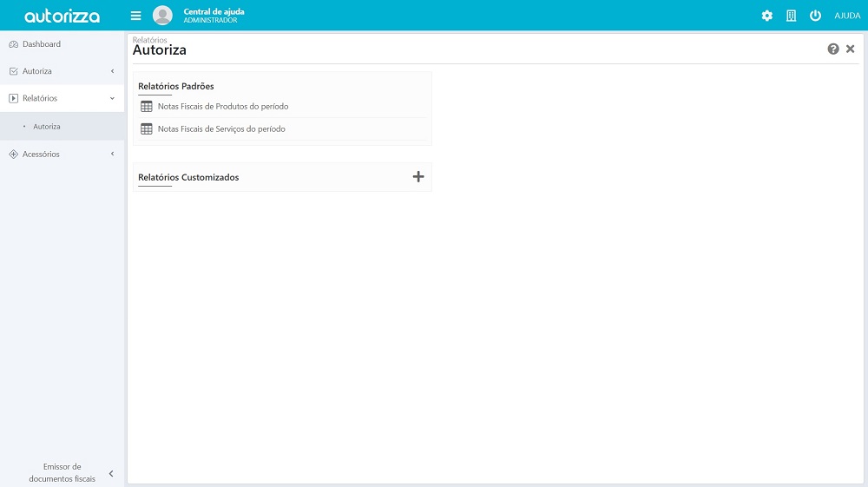This screenshot has width=868, height=487.
Task: Collapse the Relatórios sidebar chevron
Action: [112, 99]
